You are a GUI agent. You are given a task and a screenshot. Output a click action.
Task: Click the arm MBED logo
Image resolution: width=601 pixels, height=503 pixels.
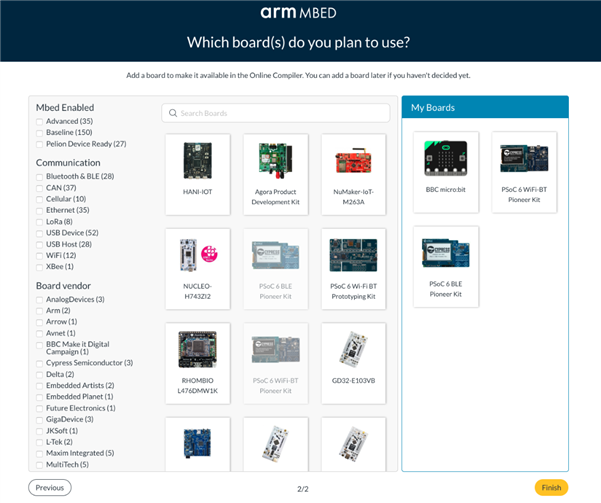click(298, 12)
